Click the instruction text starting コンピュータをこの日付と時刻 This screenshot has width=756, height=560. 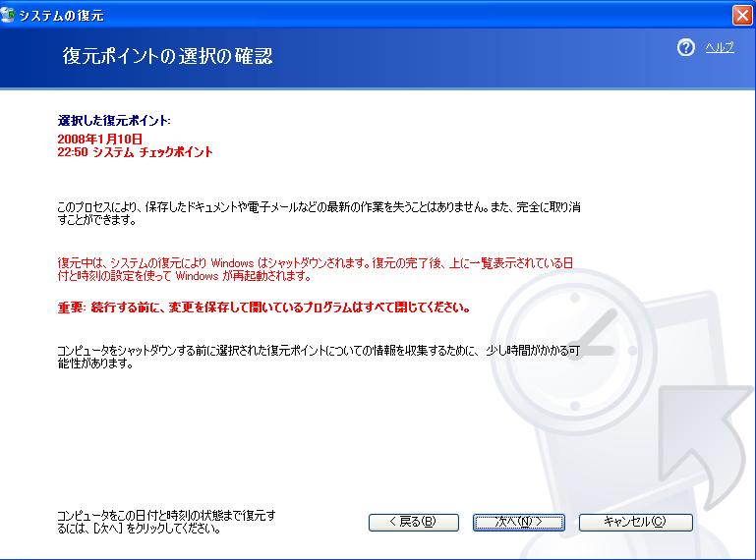(x=166, y=522)
